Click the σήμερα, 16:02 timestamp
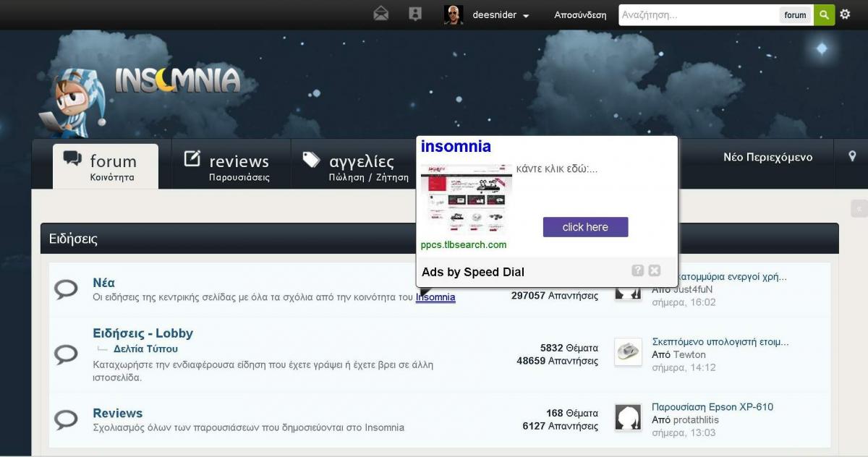868x457 pixels. pos(684,302)
